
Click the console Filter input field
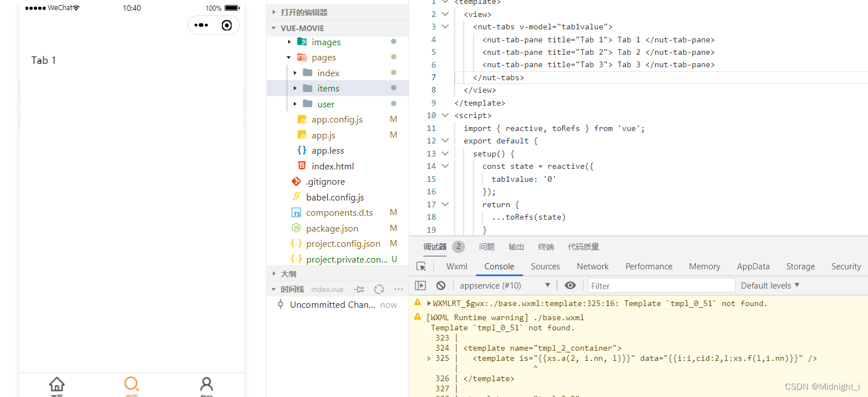pyautogui.click(x=661, y=286)
